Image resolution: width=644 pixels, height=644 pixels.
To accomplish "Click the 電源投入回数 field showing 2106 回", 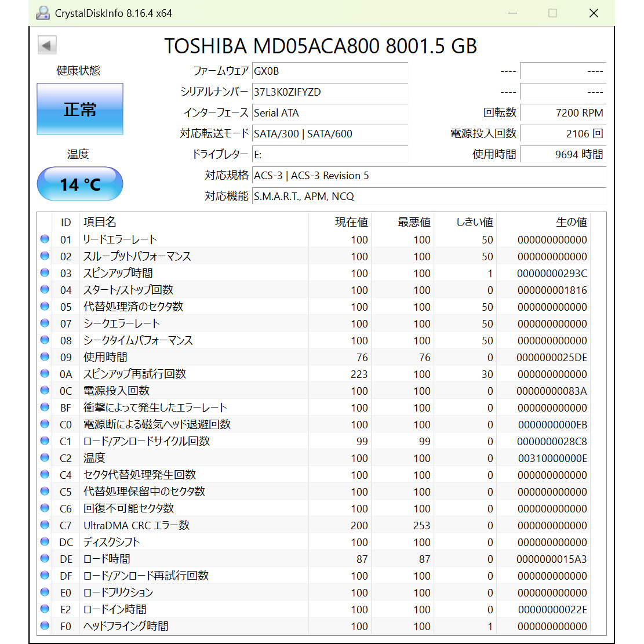I will point(563,134).
